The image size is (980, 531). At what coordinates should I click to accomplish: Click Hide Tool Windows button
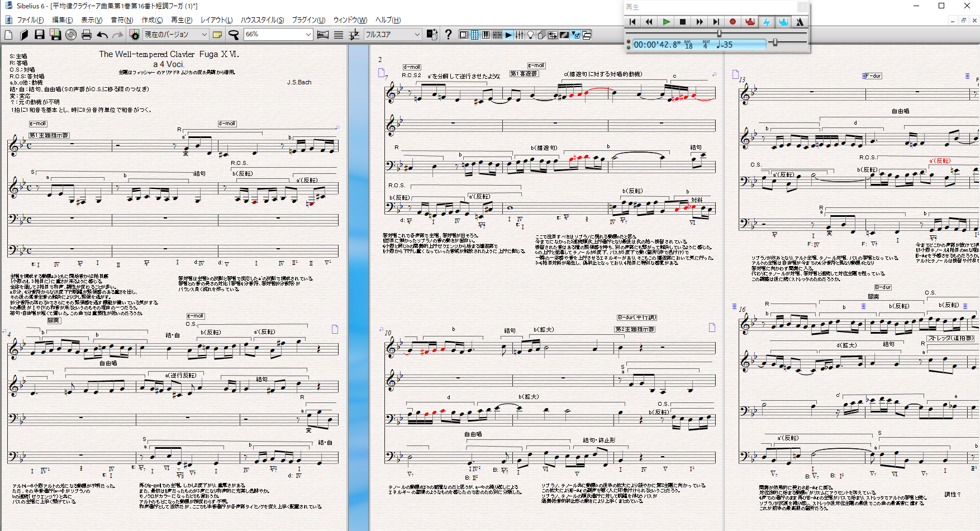tap(587, 35)
